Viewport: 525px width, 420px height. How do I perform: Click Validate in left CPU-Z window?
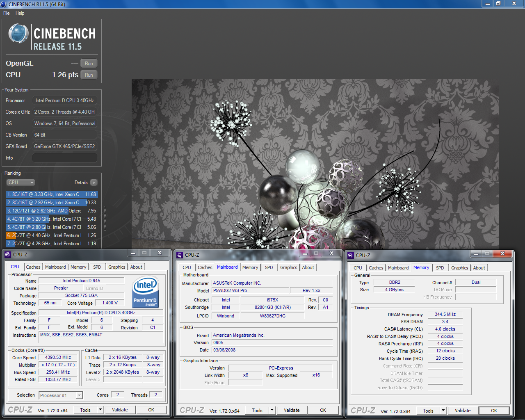[120, 410]
